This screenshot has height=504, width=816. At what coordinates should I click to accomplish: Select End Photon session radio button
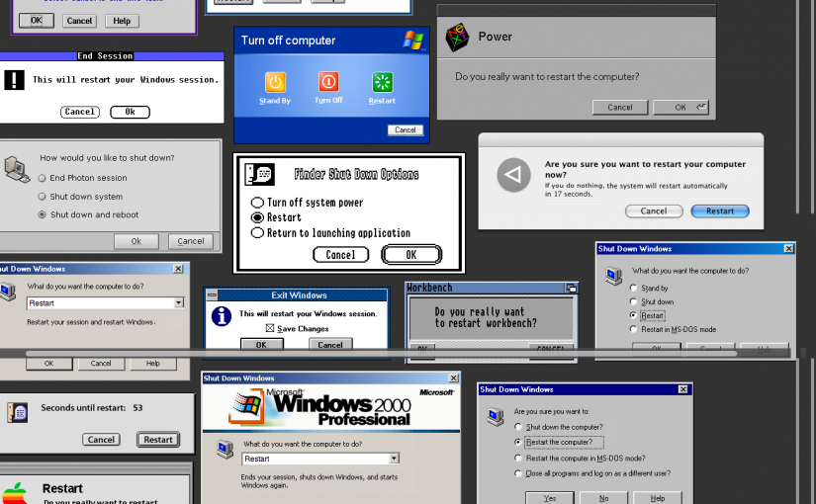point(43,178)
